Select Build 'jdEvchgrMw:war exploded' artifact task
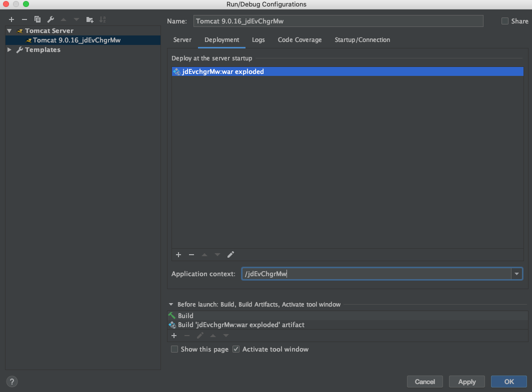The height and width of the screenshot is (392, 532). [x=347, y=325]
